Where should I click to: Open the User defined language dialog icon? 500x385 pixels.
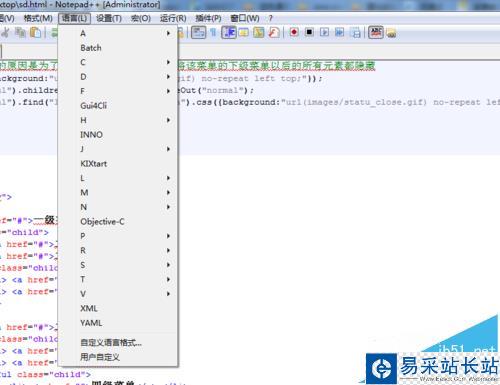[244, 33]
